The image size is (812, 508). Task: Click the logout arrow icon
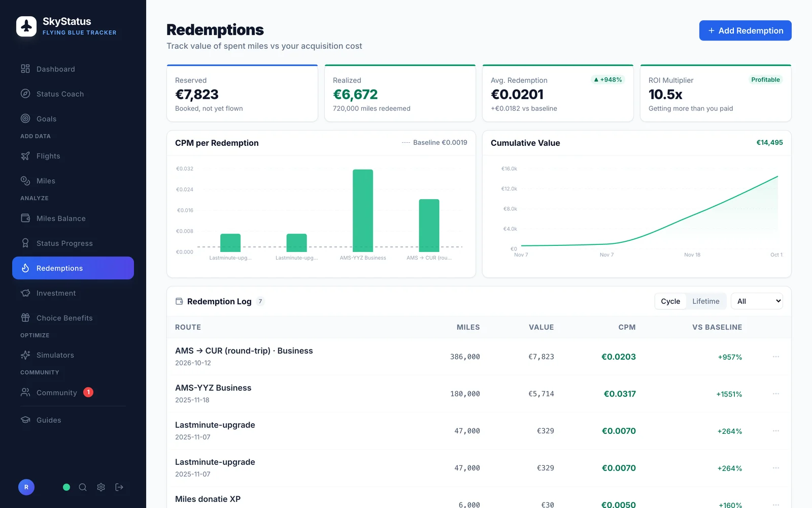coord(119,487)
